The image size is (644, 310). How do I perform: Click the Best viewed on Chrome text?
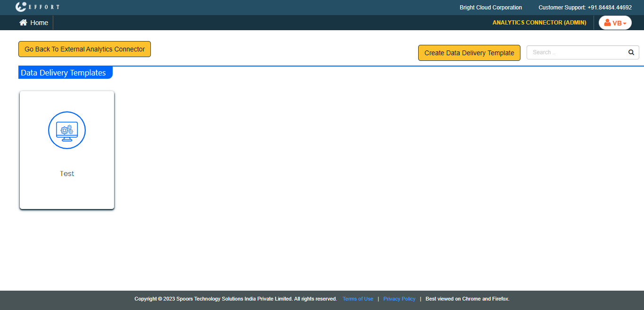coord(467,299)
